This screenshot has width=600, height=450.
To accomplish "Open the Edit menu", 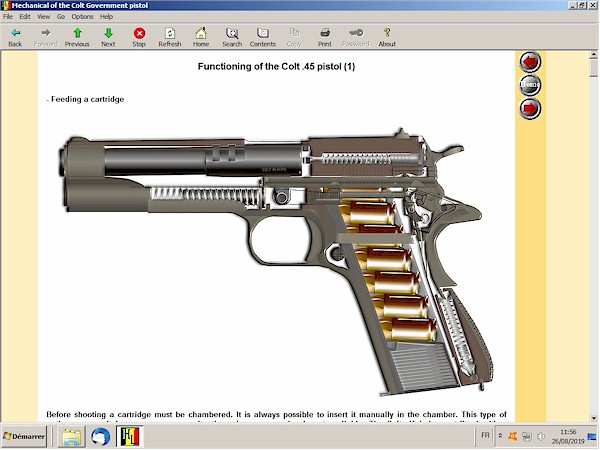I will [25, 16].
